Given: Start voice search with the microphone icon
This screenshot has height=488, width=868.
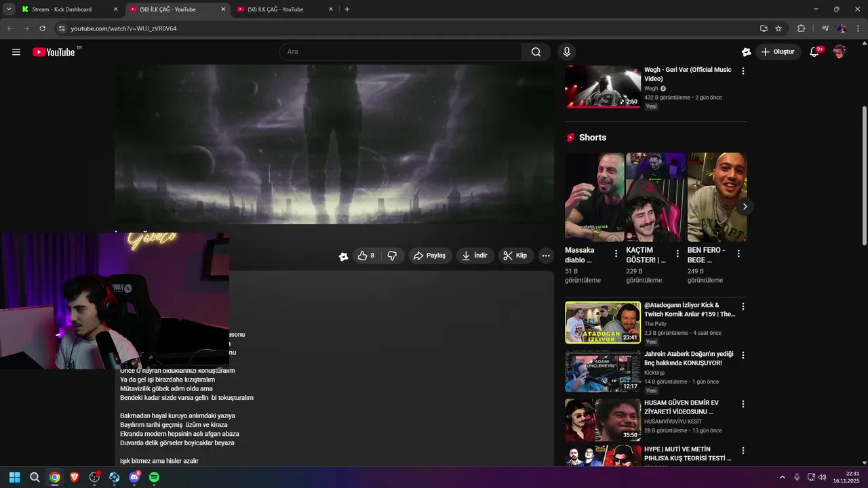Looking at the screenshot, I should pos(567,52).
